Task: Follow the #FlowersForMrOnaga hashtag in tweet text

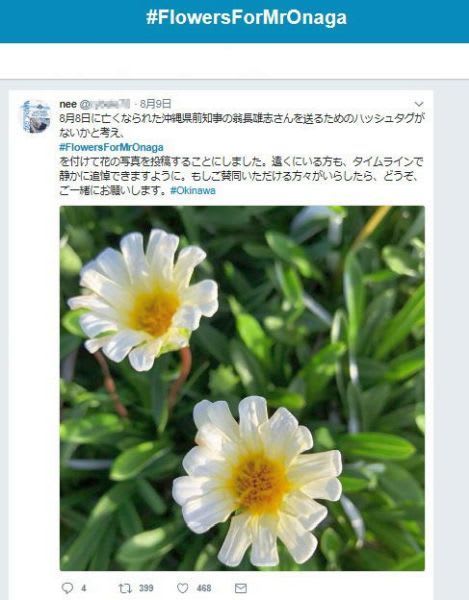Action: click(x=111, y=147)
